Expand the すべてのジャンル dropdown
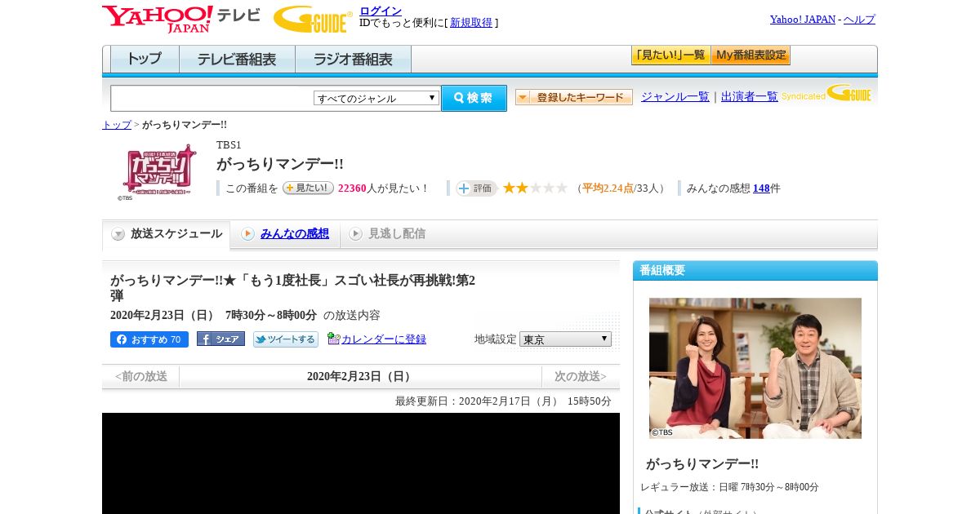Screen dimensions: 980x514 [376, 98]
